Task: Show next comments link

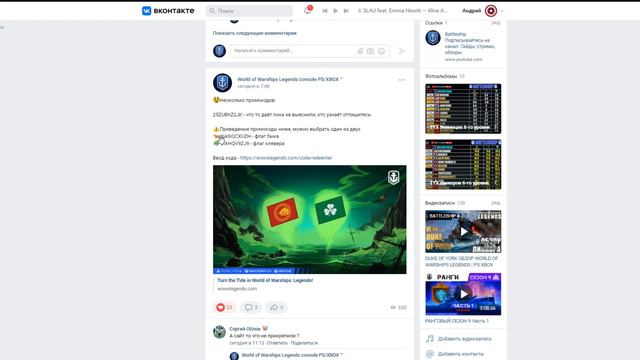Action: pos(255,33)
